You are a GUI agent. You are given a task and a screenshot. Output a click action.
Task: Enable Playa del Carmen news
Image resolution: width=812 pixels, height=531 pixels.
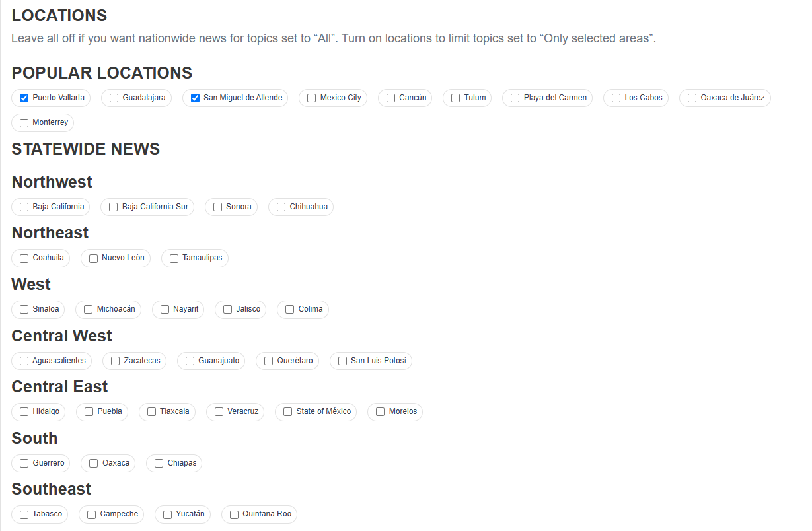[x=515, y=98]
